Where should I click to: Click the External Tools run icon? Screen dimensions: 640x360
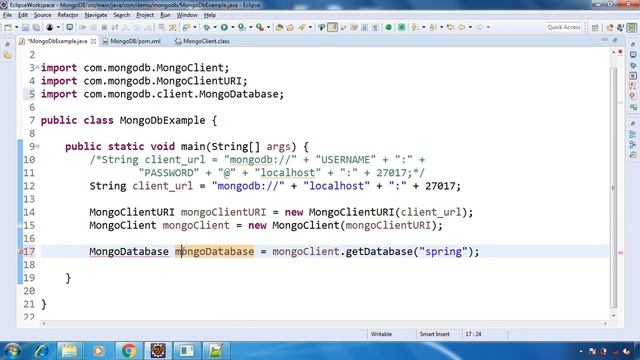pos(260,27)
